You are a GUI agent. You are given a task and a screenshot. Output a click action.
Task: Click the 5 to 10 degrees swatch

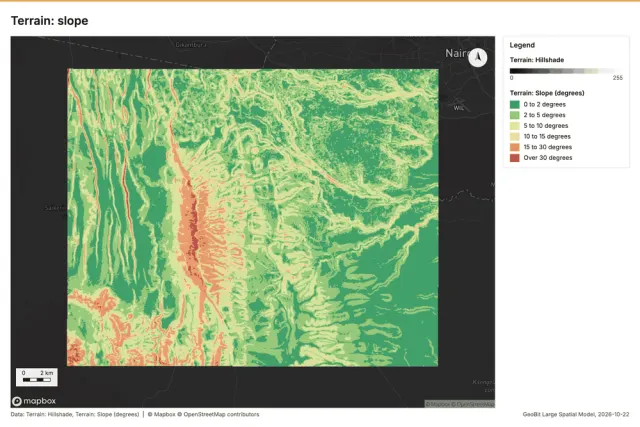point(515,126)
